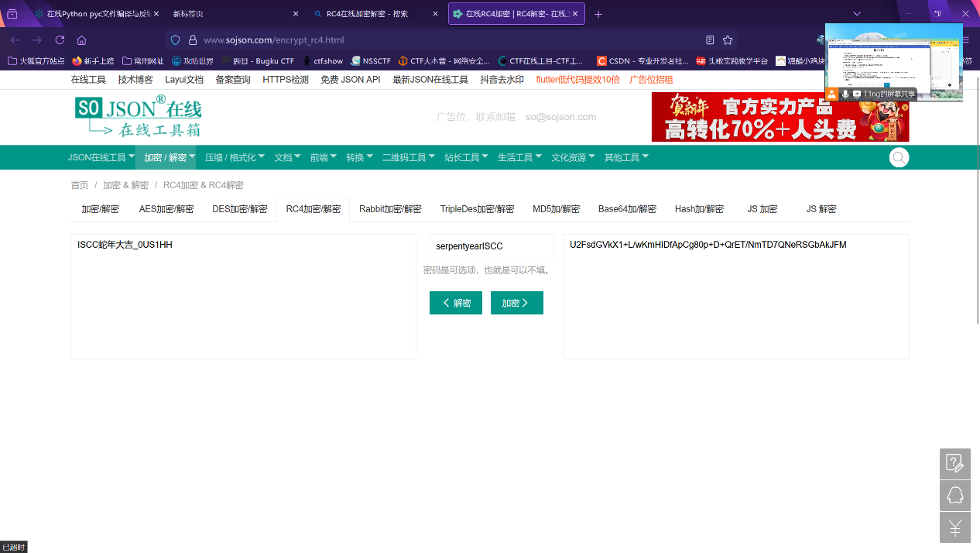
Task: Close the 新标签页 tab
Action: (x=296, y=14)
